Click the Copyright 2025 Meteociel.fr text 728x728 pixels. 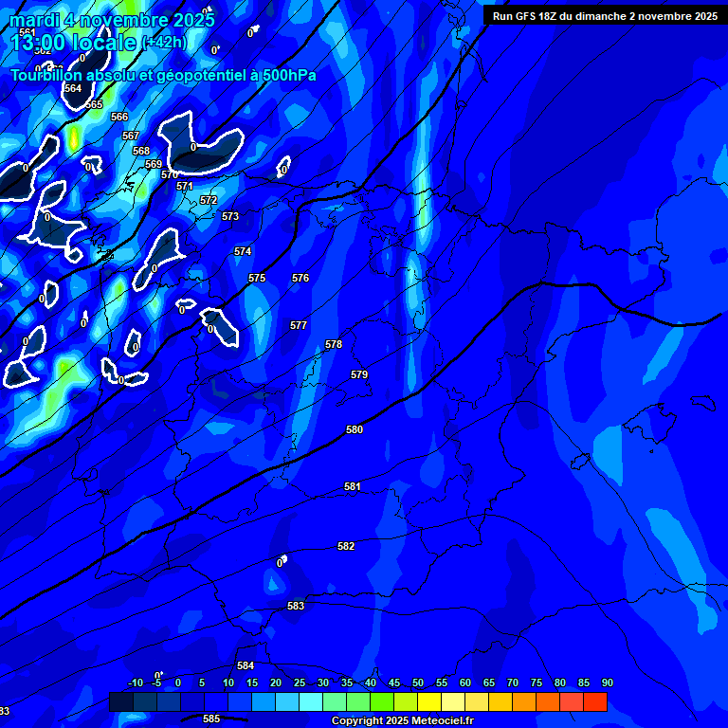[x=402, y=721]
